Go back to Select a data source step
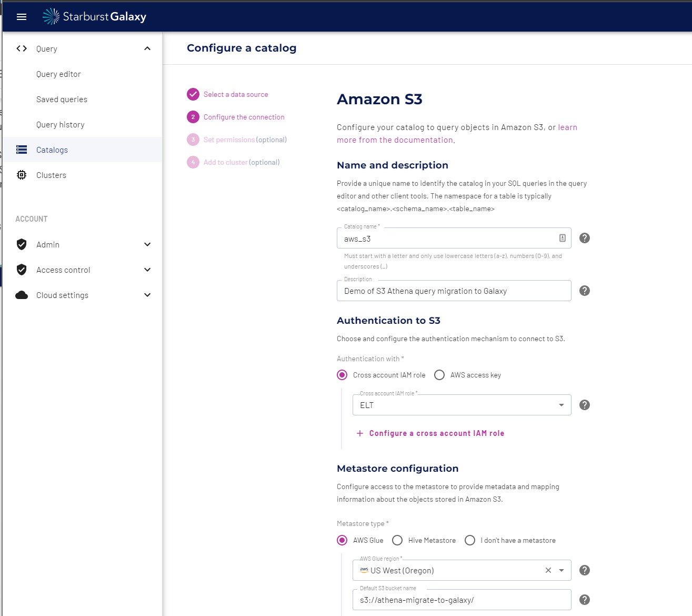Screen dimensions: 692x616 [236, 95]
